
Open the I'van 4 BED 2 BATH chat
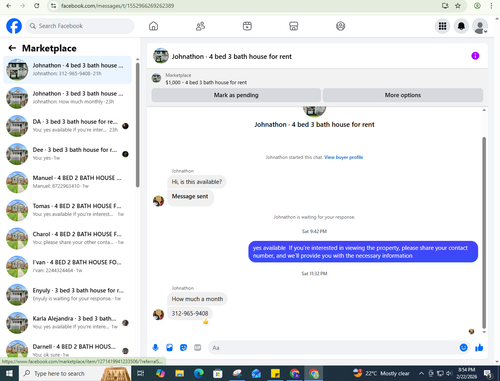pos(67,266)
